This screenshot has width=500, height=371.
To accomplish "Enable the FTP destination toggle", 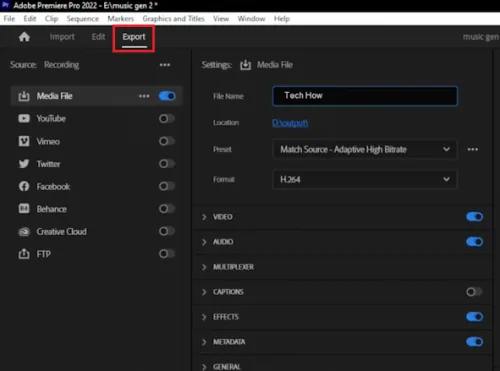I will (x=167, y=254).
